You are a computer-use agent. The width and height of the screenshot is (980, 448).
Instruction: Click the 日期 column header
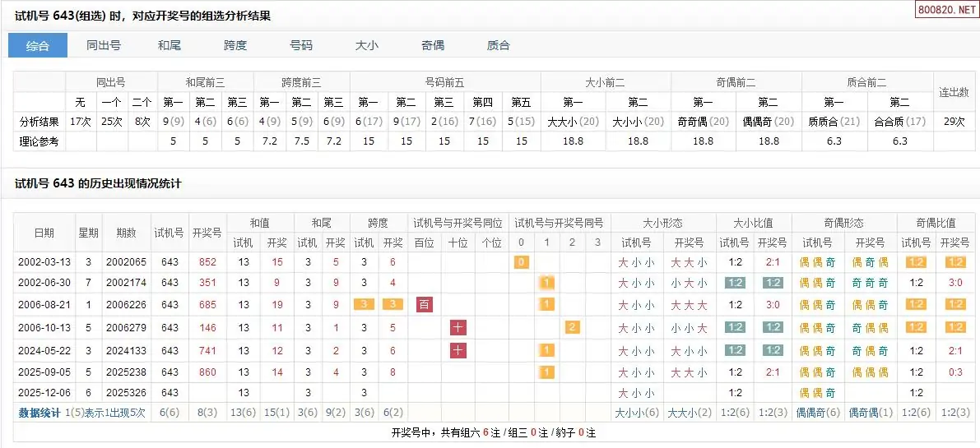[44, 233]
